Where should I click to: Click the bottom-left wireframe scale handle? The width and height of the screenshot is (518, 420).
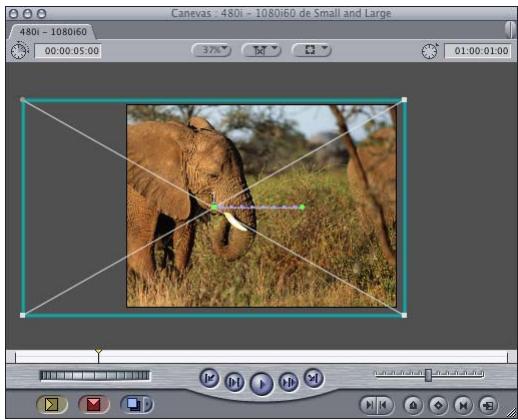(23, 315)
